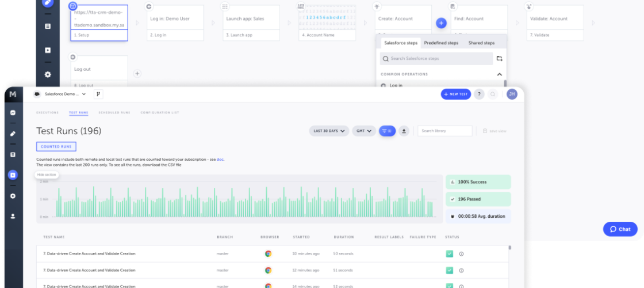Viewport: 644px width, 288px height.
Task: Click the branch selector icon
Action: click(x=98, y=94)
